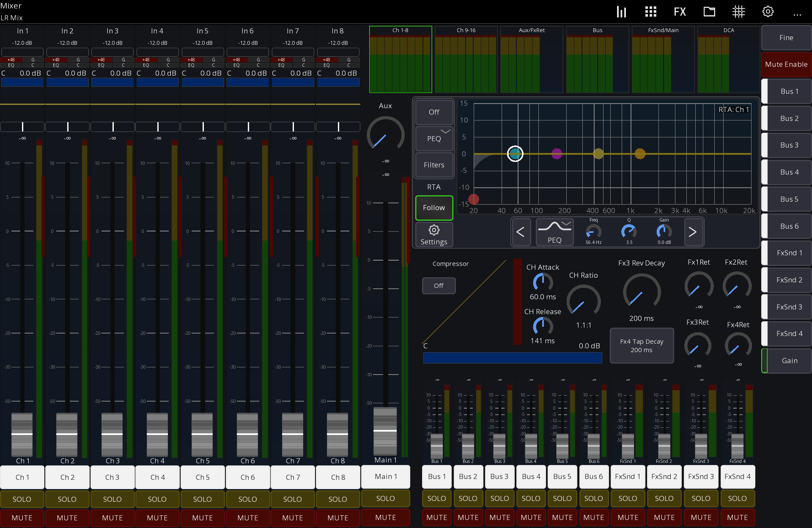Click the In 2 pan slider
The height and width of the screenshot is (528, 812).
click(67, 126)
